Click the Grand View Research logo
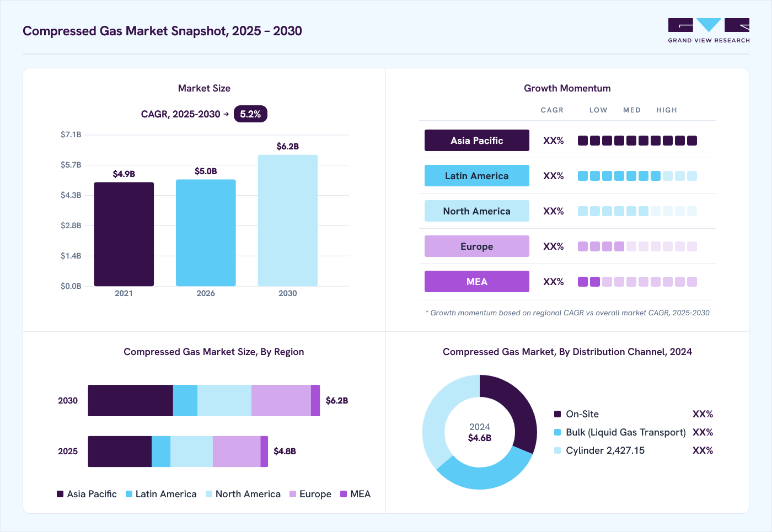The height and width of the screenshot is (532, 772). pyautogui.click(x=709, y=30)
